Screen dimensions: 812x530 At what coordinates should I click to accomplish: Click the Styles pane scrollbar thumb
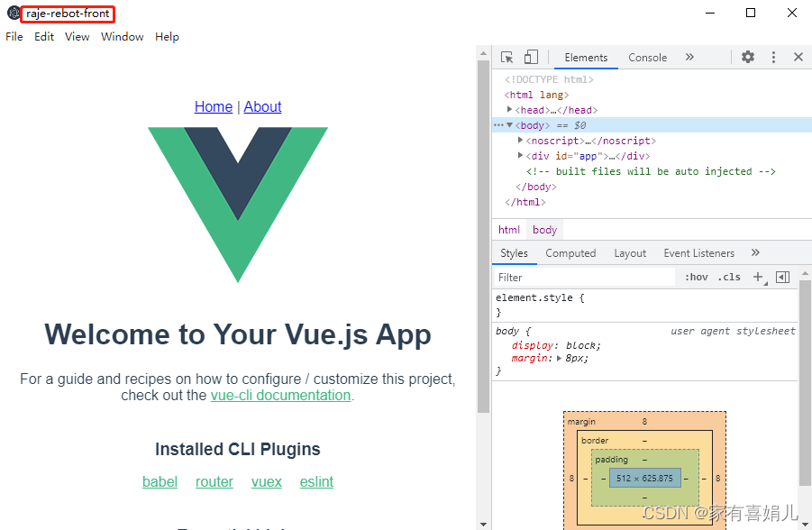[x=805, y=383]
